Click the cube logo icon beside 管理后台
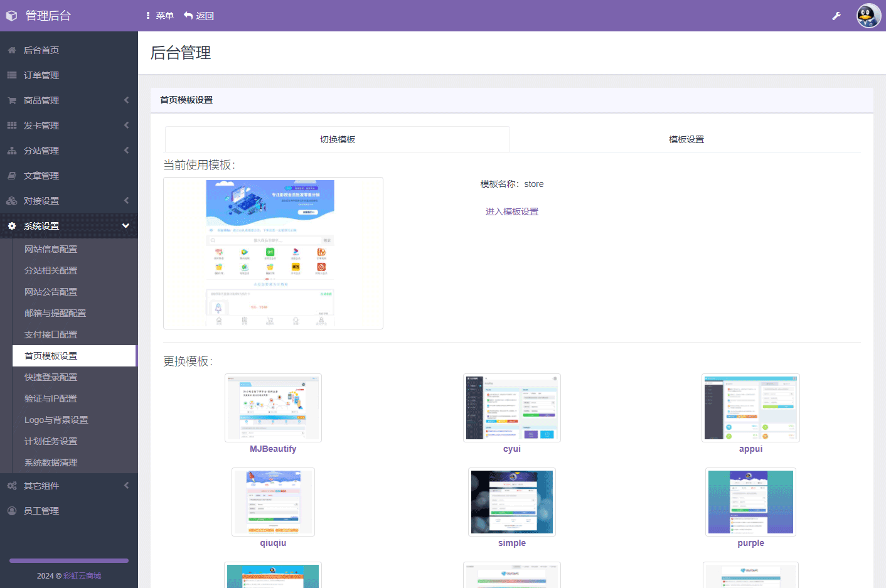This screenshot has width=886, height=588. tap(11, 16)
